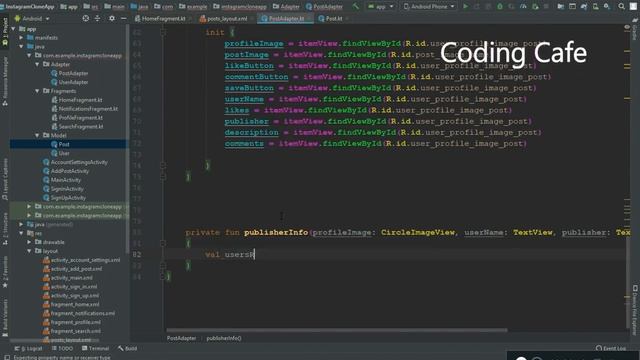Collapse the Model package
This screenshot has height=360, width=640.
[37, 135]
